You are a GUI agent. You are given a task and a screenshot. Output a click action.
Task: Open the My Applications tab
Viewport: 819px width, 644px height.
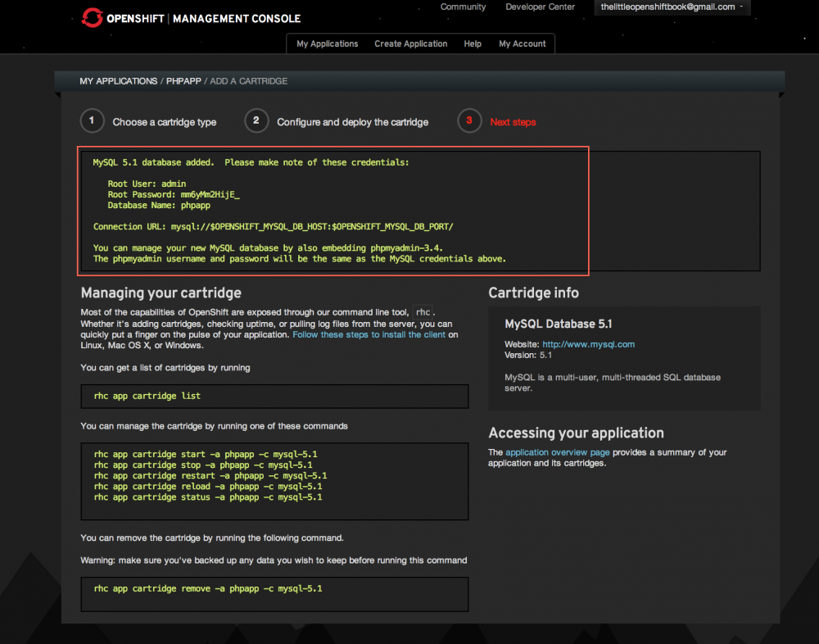tap(327, 44)
